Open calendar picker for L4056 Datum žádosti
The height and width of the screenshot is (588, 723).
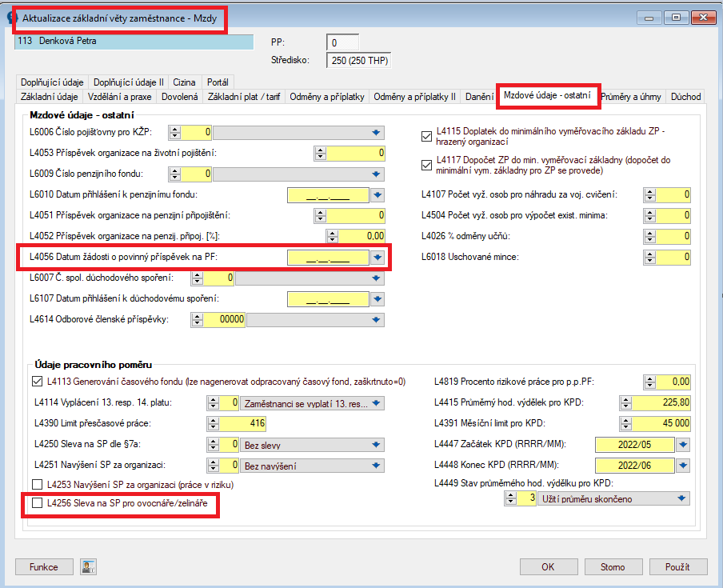377,258
